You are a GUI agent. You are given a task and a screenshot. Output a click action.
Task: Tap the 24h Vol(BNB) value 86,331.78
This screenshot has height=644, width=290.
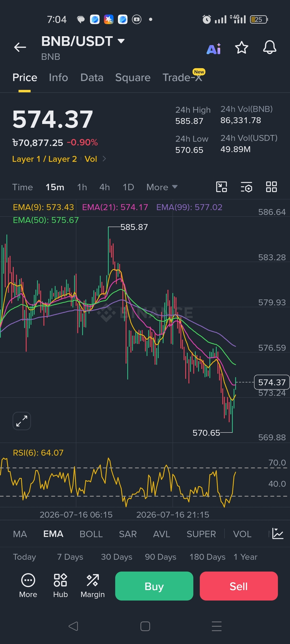[x=241, y=120]
